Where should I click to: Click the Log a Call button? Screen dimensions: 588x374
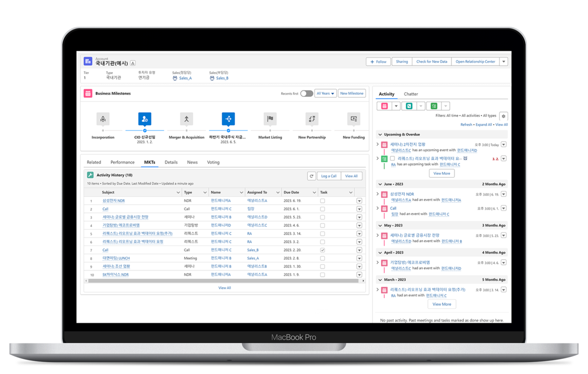(x=329, y=176)
